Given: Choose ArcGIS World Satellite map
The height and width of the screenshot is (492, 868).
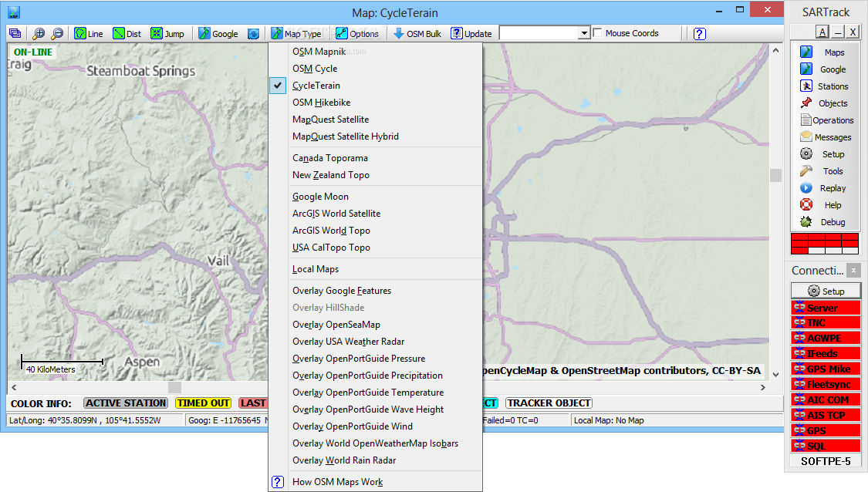Looking at the screenshot, I should (x=336, y=214).
